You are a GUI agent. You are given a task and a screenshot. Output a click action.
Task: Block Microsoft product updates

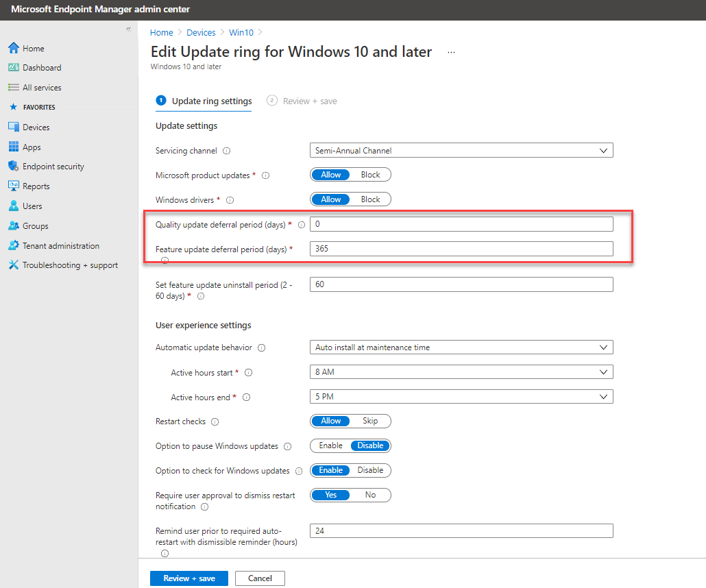click(x=370, y=174)
